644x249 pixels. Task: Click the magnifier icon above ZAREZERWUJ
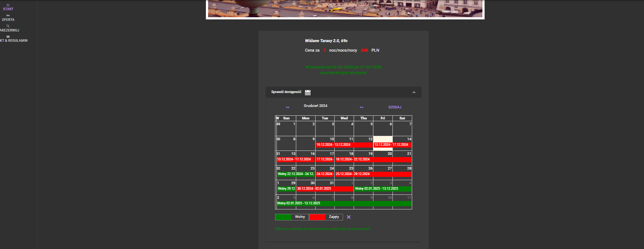click(8, 26)
